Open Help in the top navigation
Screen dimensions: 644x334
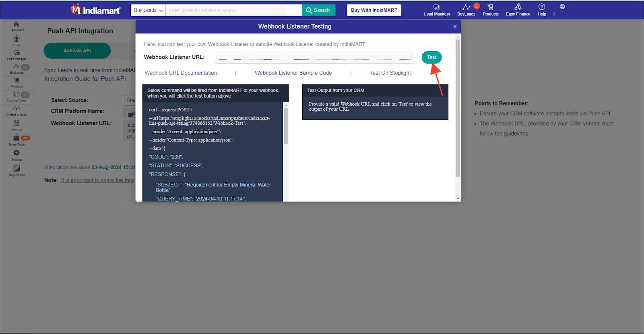[x=542, y=10]
